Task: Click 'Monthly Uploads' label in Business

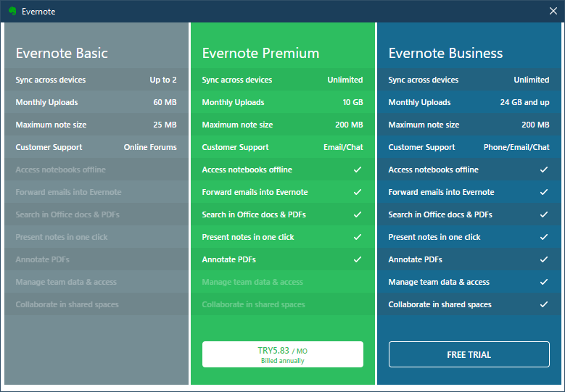Action: 419,102
